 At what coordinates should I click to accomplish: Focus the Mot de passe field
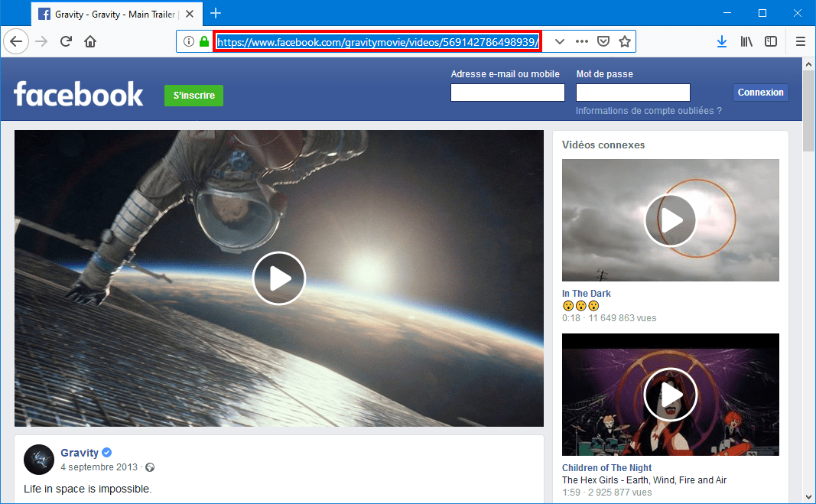[x=632, y=93]
